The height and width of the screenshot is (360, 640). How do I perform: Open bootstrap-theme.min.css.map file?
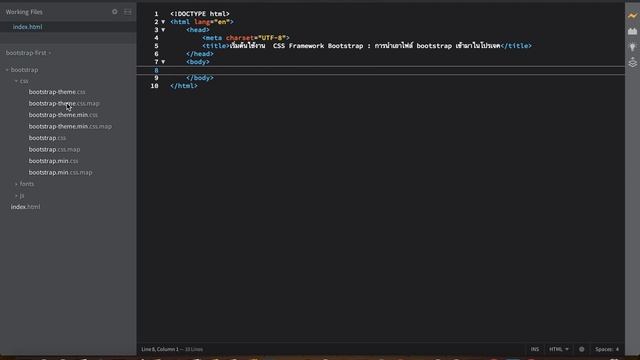tap(70, 126)
